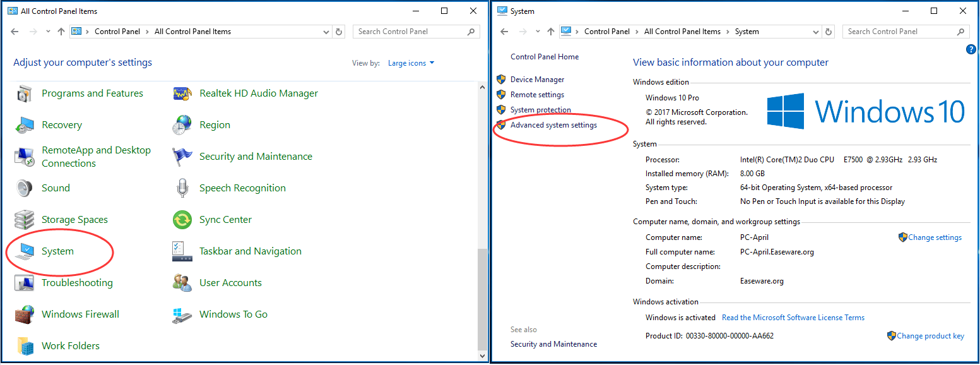
Task: Click Change settings for computer name
Action: click(935, 237)
